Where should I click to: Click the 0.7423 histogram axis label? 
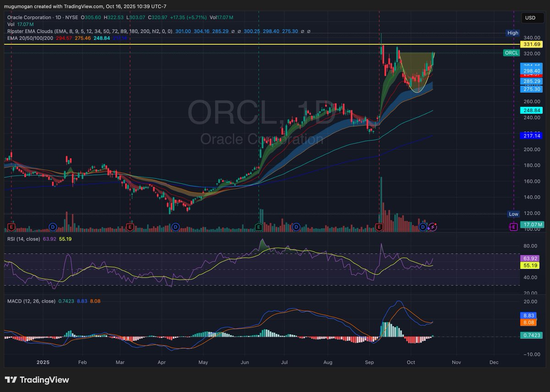(x=532, y=336)
